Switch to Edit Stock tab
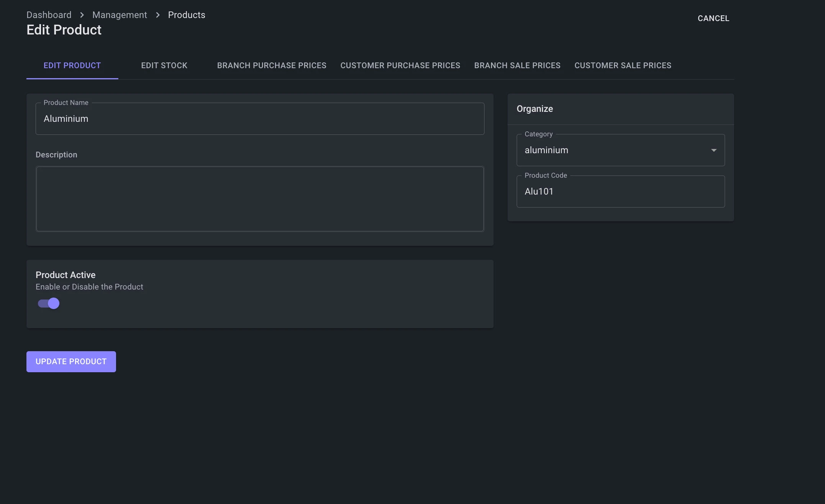 coord(164,65)
